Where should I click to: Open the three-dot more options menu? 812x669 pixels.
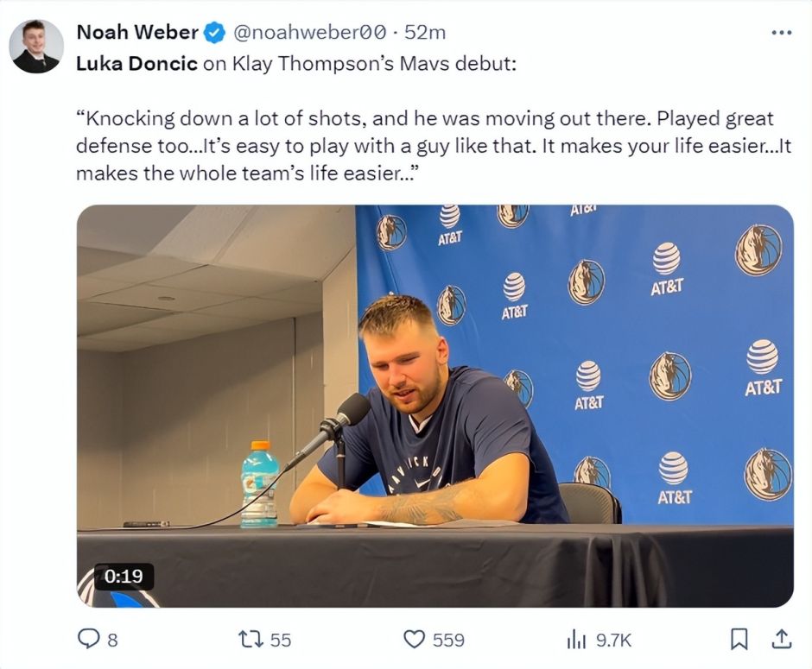(x=781, y=33)
